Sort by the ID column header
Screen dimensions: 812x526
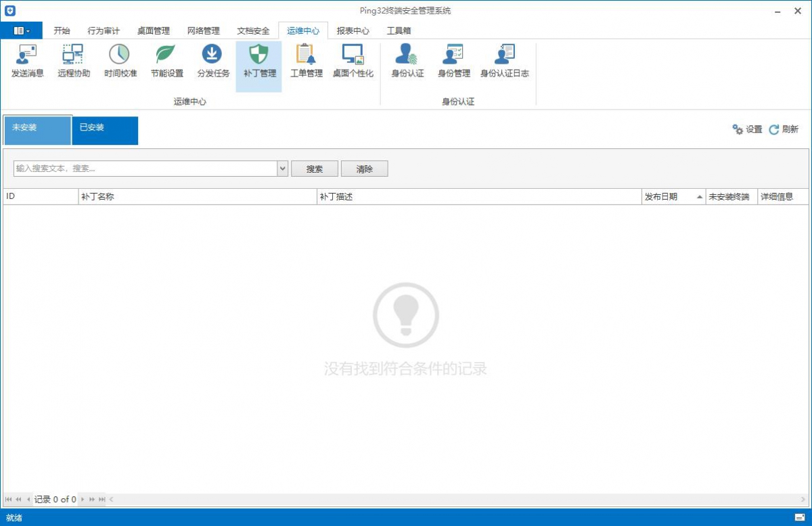(x=41, y=197)
